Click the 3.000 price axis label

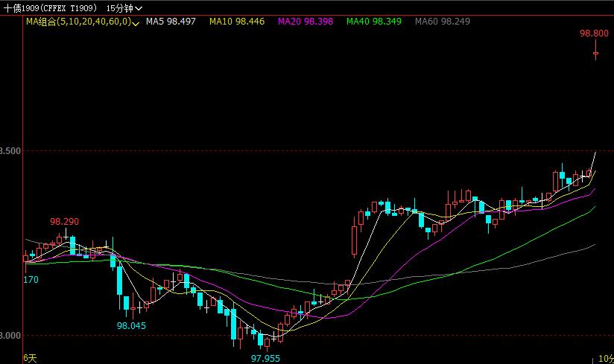click(x=11, y=336)
